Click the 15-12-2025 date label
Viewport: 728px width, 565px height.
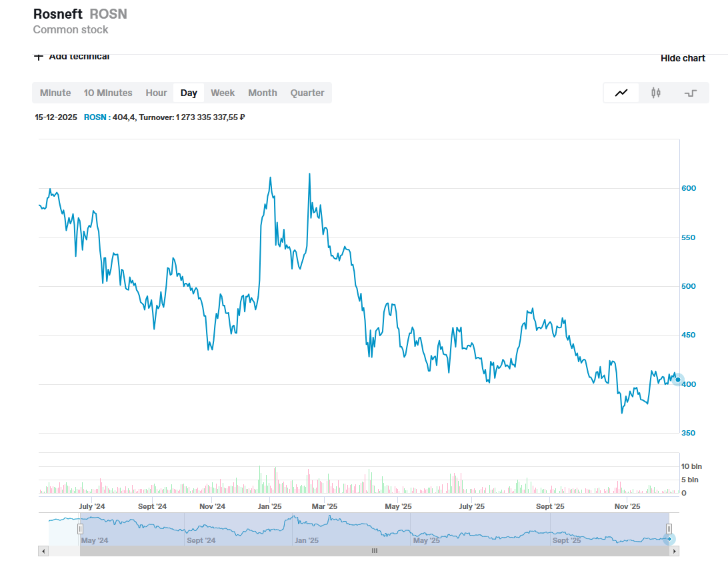(56, 117)
